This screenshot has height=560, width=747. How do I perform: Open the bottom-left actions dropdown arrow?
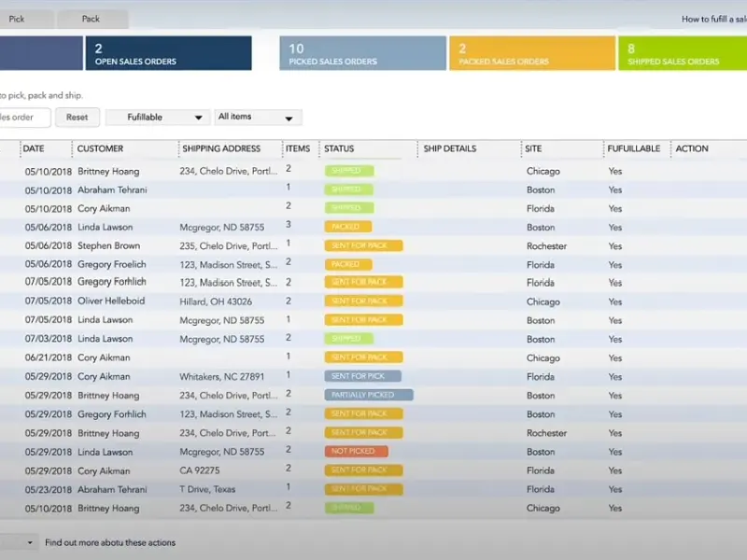tap(30, 542)
